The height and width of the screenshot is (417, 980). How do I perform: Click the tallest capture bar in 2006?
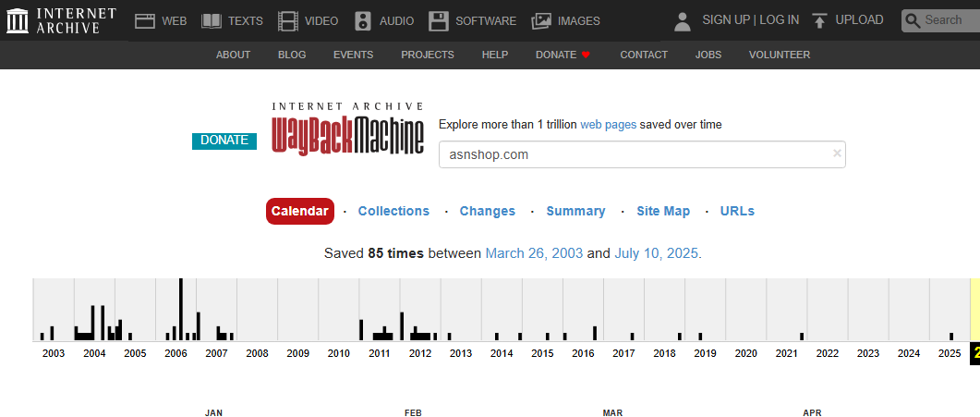point(181,310)
